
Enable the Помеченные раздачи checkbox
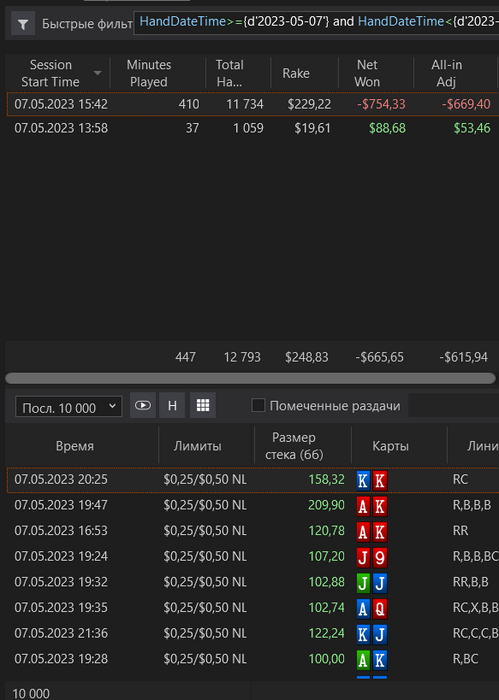point(258,405)
